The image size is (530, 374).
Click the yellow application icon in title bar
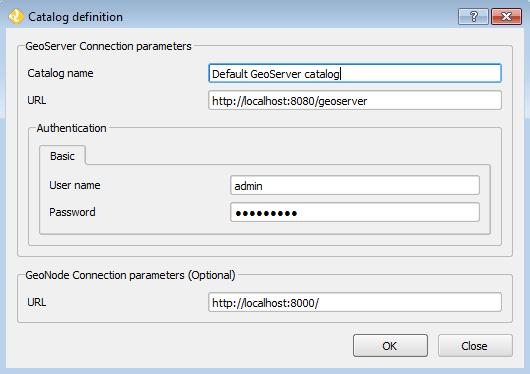click(16, 17)
